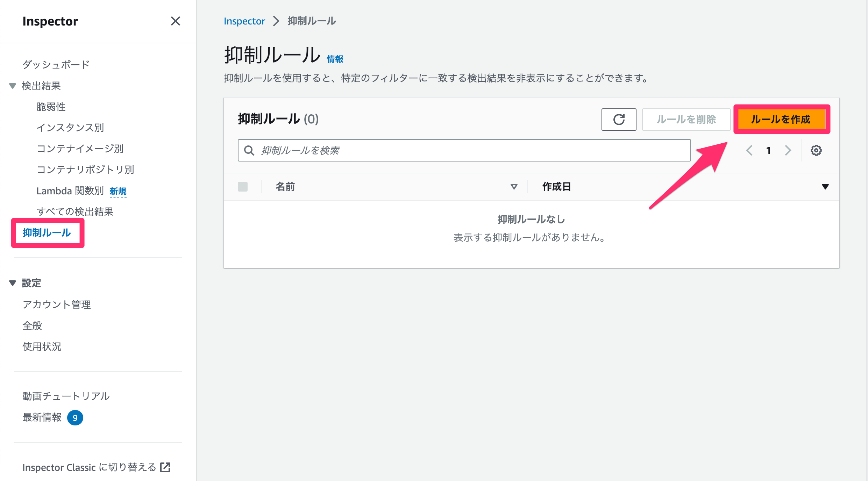
Task: Click Inspector breadcrumb link
Action: coord(244,21)
